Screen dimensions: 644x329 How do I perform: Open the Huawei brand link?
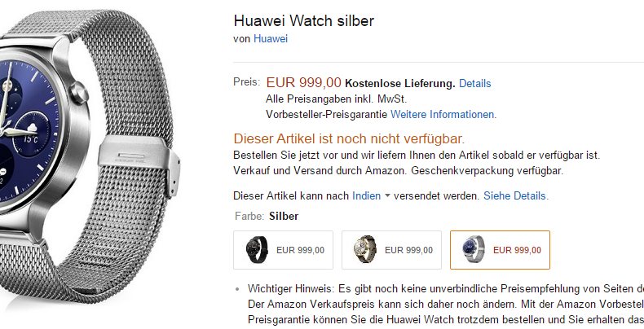(271, 38)
